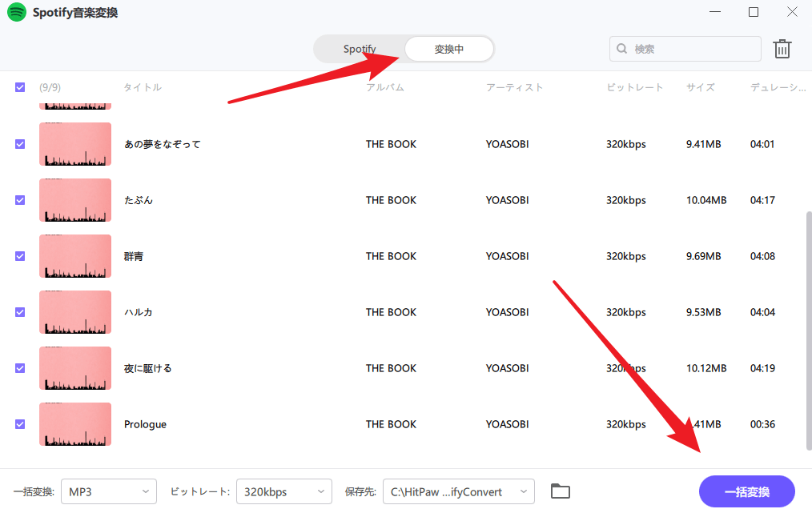Close the Spotify音楽変換 window
812x509 pixels.
(x=792, y=12)
